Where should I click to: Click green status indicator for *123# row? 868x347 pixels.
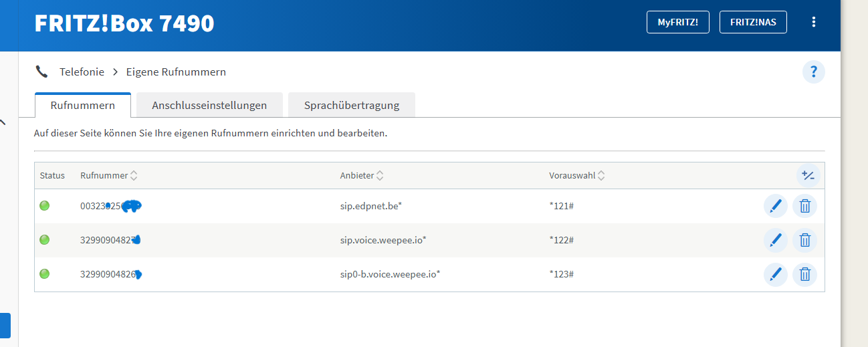click(45, 273)
